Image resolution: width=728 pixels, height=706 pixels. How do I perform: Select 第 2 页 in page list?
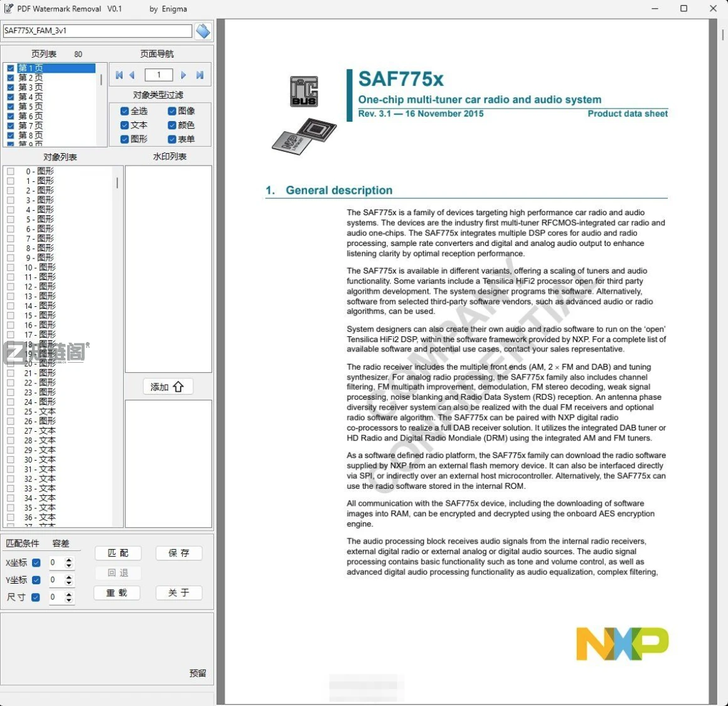(x=31, y=78)
